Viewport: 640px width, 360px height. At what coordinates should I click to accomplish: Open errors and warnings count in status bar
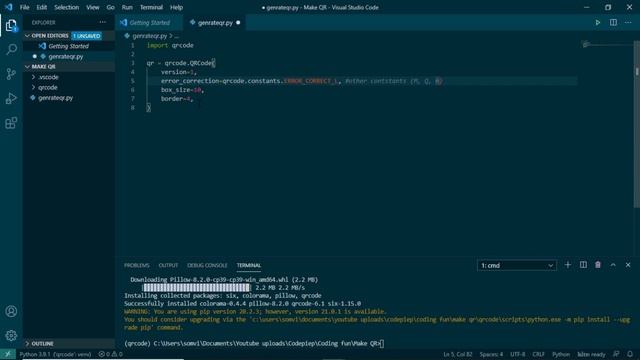pos(110,354)
